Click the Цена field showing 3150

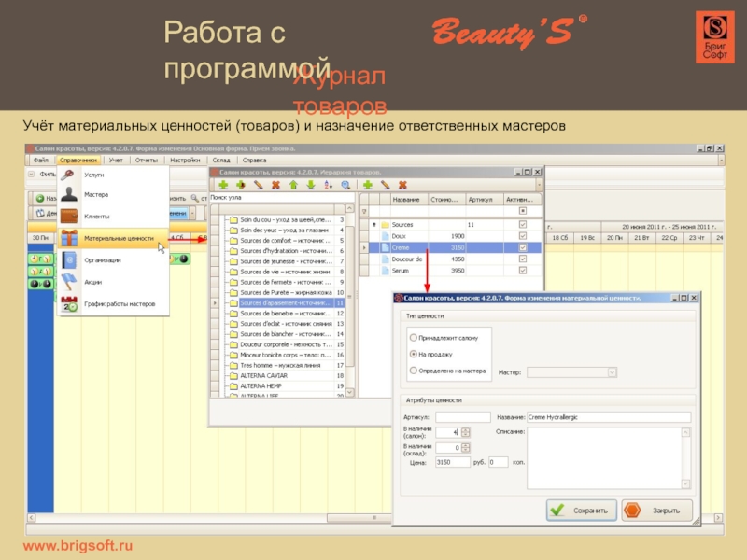tap(453, 462)
